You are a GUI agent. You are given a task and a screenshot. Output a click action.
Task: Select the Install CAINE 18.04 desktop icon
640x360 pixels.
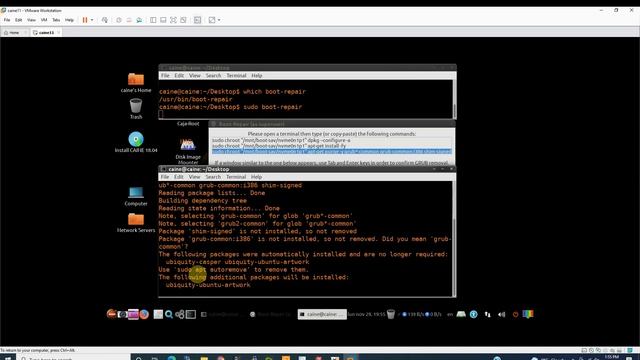tap(136, 142)
